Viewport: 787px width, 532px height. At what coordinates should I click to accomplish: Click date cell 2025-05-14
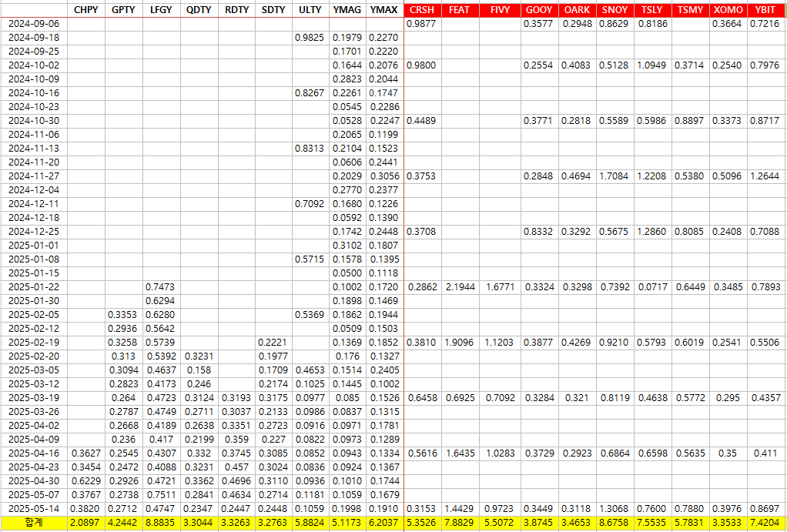click(x=34, y=508)
